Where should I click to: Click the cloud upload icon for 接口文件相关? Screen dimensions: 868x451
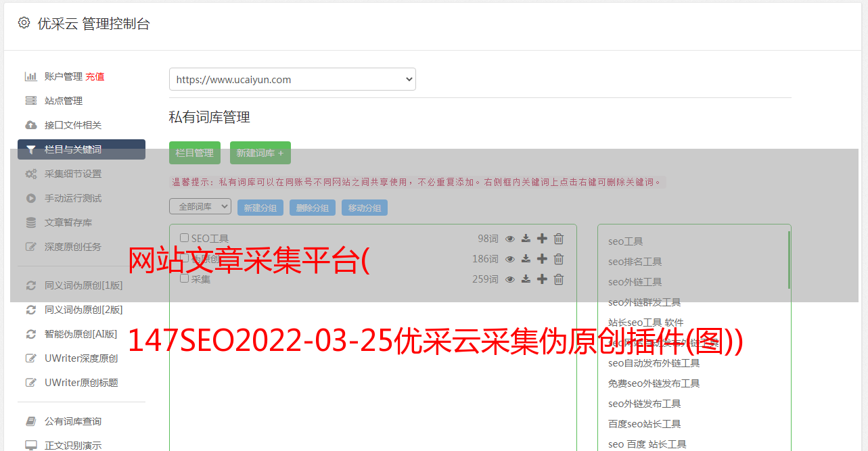(31, 125)
